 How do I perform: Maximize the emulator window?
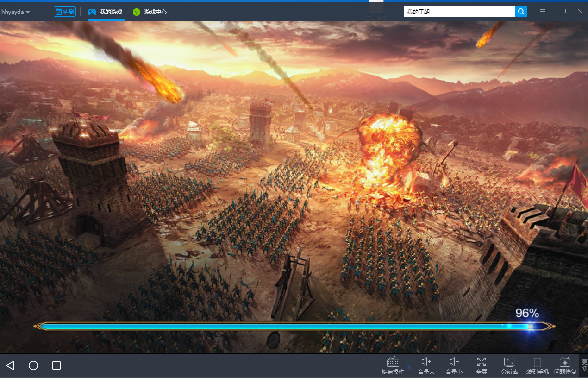click(x=568, y=12)
